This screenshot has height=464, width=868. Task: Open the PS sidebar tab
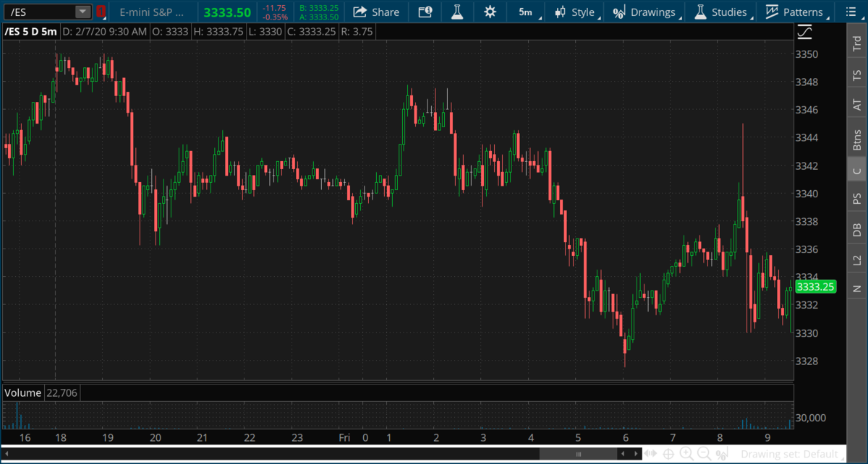pyautogui.click(x=857, y=198)
